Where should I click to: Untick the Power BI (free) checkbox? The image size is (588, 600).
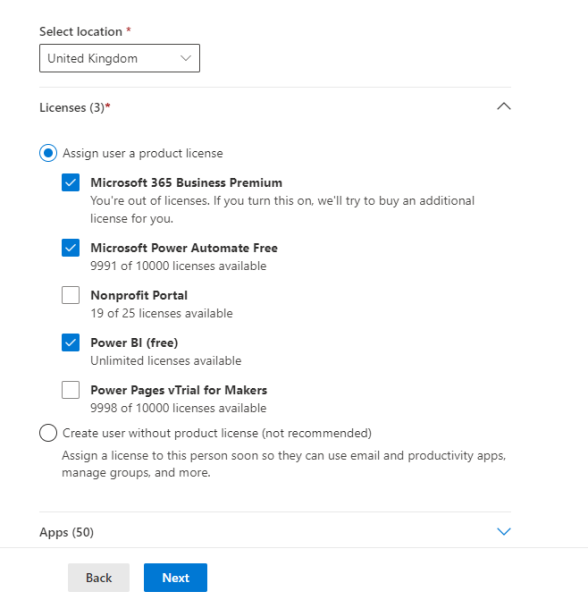71,342
